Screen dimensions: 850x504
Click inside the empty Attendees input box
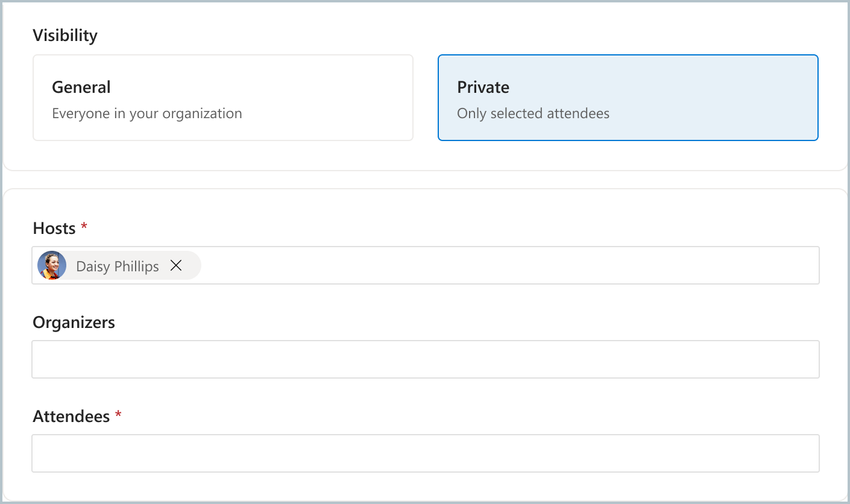point(426,453)
